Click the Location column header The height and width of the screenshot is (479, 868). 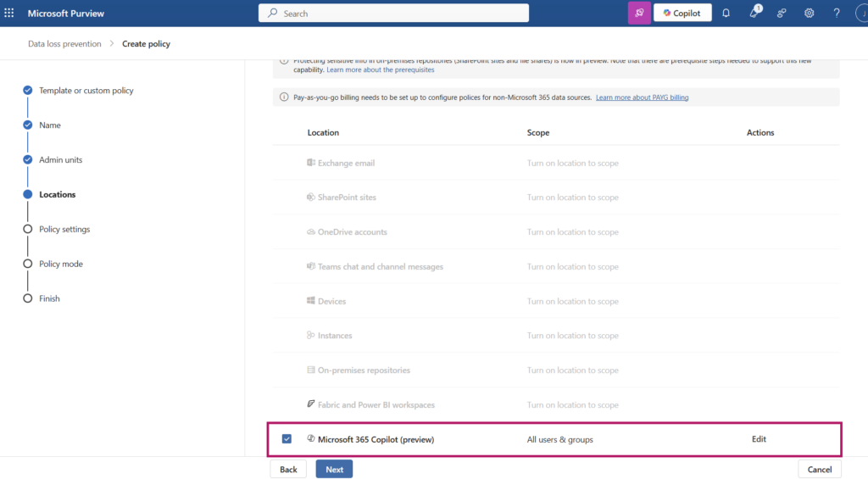[323, 133]
